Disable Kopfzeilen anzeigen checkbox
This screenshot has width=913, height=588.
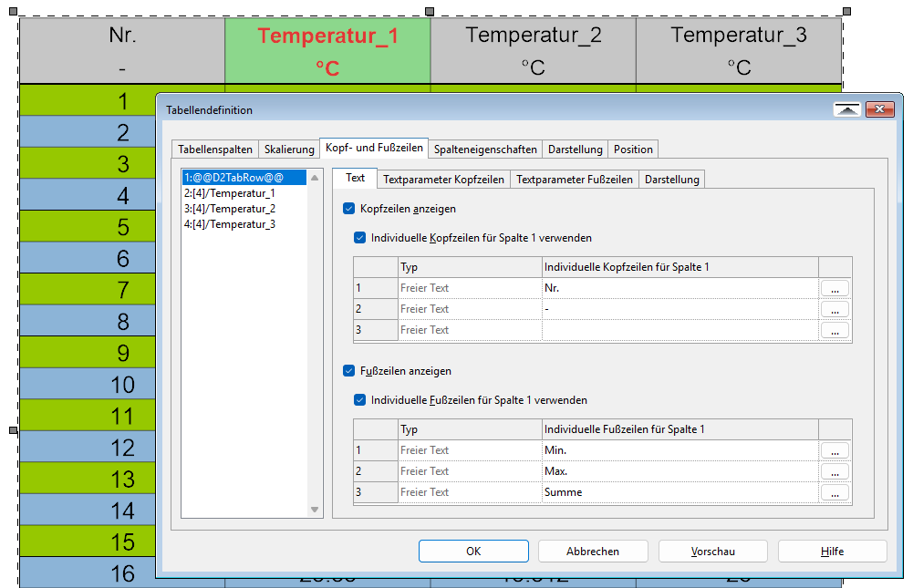[348, 209]
